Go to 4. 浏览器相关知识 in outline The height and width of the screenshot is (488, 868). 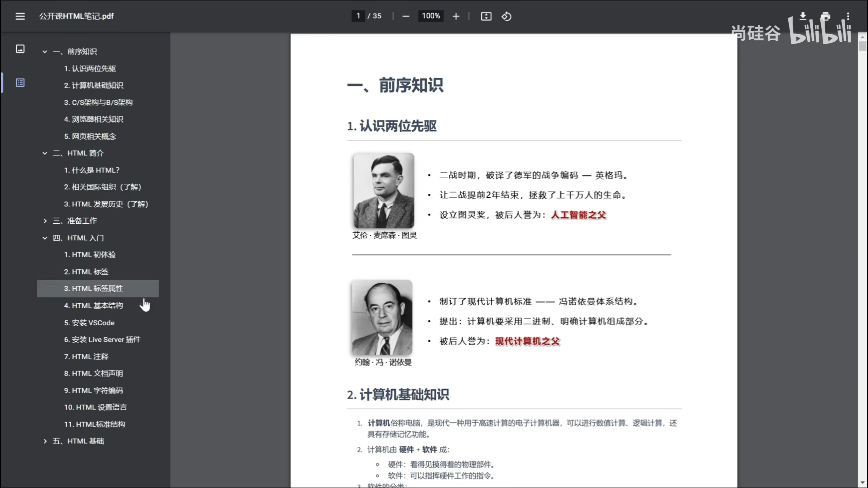pos(94,119)
